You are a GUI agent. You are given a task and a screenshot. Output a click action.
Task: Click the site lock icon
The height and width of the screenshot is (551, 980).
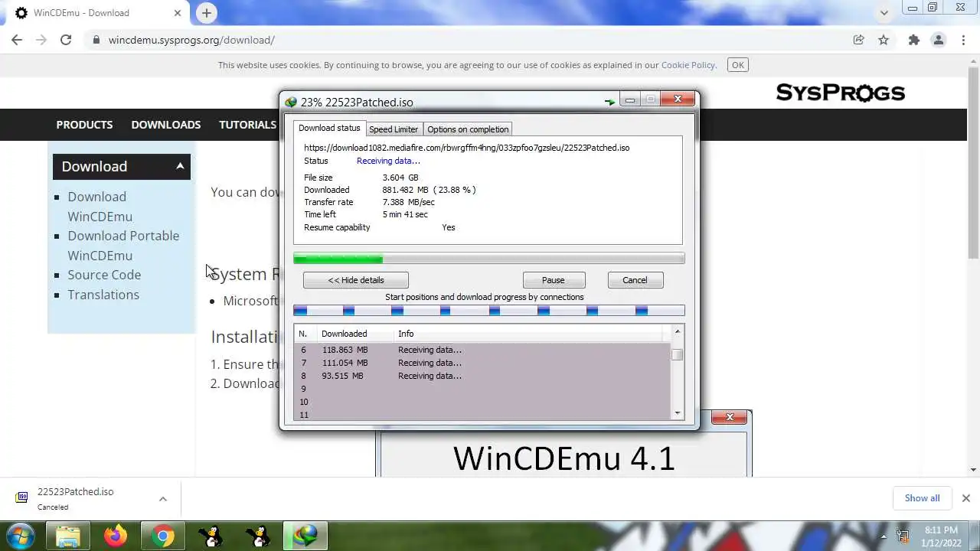[96, 40]
